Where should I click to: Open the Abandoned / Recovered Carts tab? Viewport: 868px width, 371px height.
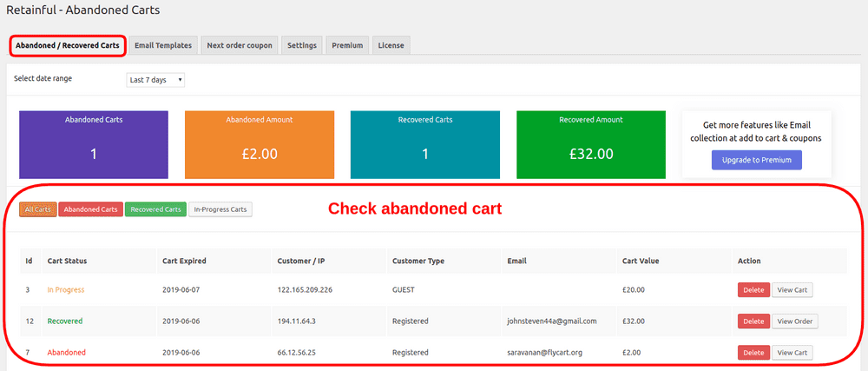click(x=67, y=45)
